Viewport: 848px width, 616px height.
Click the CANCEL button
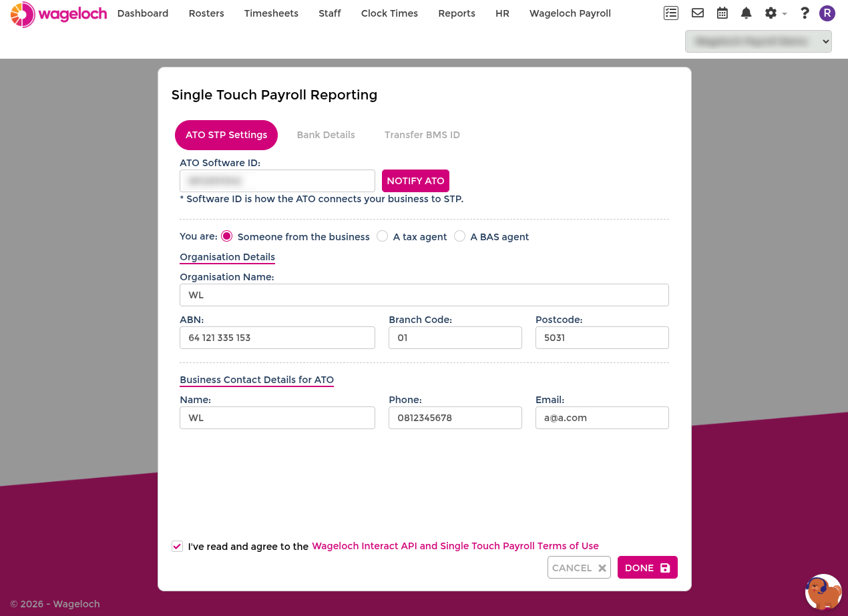[579, 567]
